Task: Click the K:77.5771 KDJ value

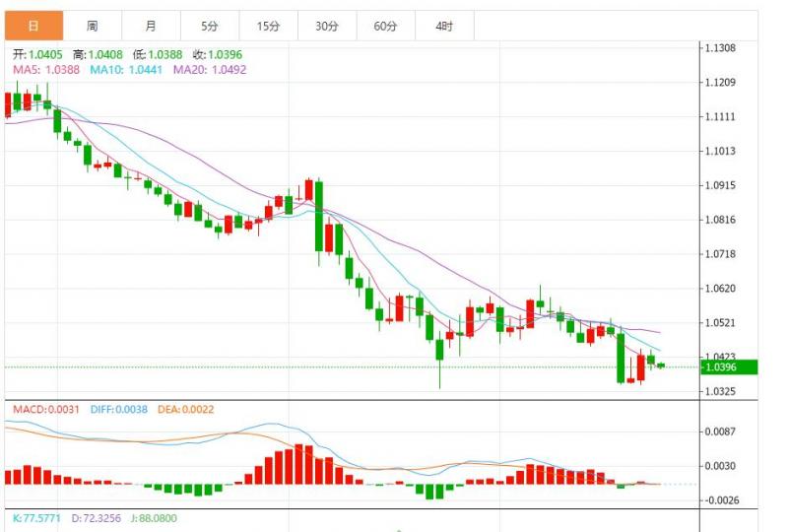Action: pos(36,518)
